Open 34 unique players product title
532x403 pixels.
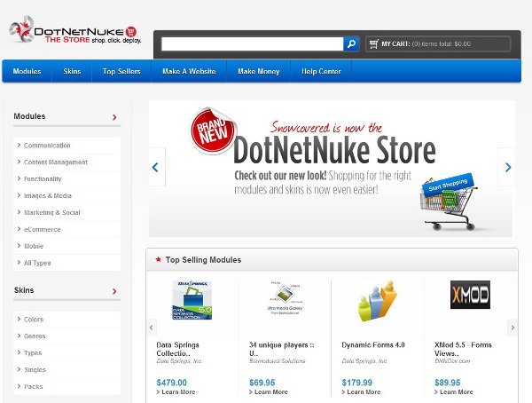(282, 349)
